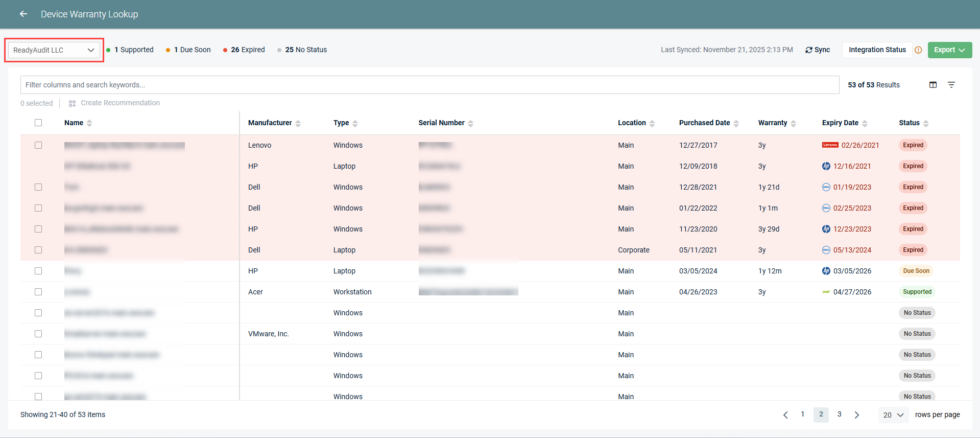
Task: Click the Sync refresh icon
Action: tap(809, 50)
